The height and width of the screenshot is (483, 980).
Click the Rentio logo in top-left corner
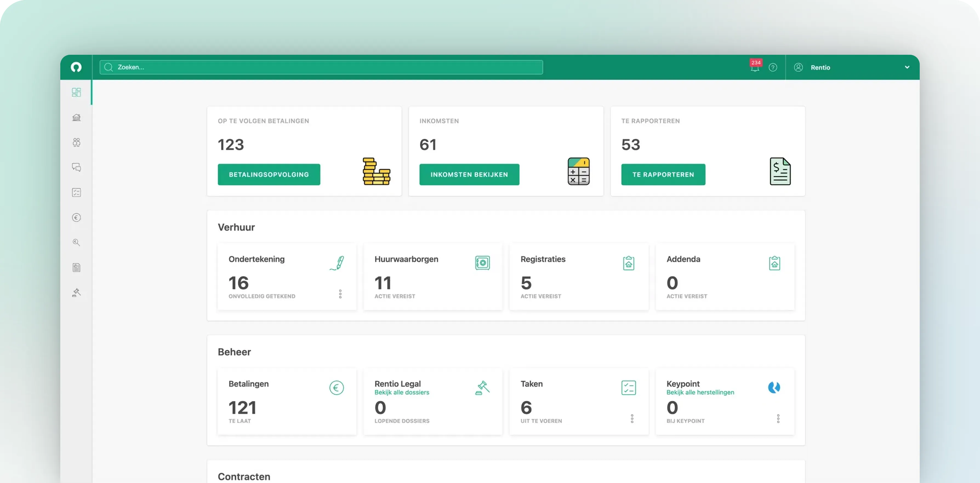(76, 67)
